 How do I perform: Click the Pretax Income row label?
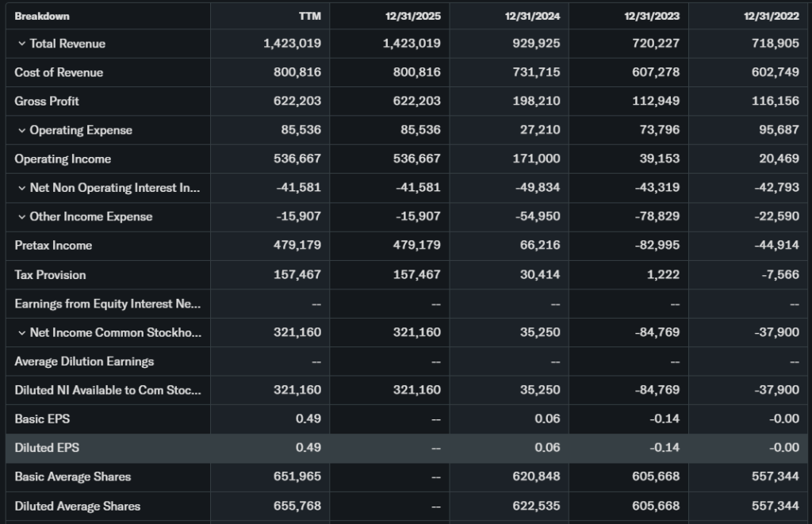[53, 246]
